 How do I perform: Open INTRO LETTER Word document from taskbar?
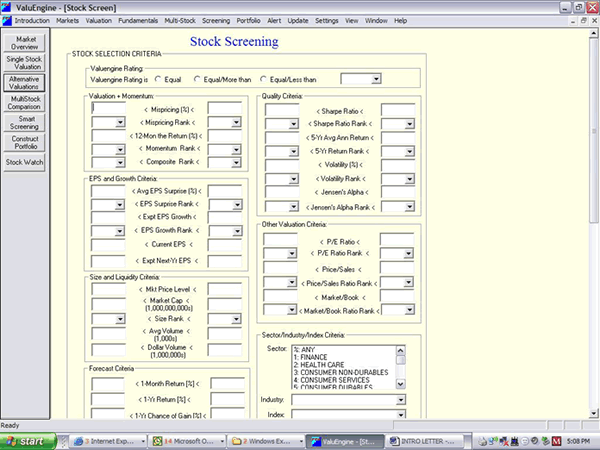tap(425, 441)
